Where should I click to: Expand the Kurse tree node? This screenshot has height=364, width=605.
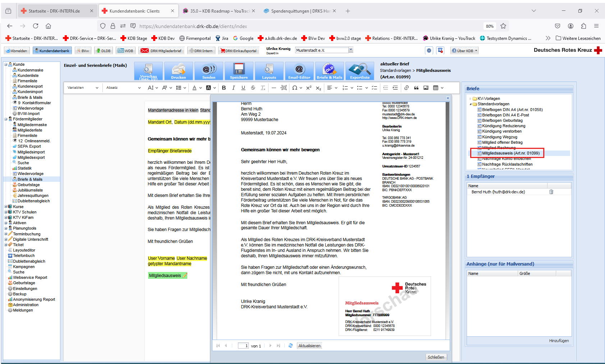coord(6,207)
